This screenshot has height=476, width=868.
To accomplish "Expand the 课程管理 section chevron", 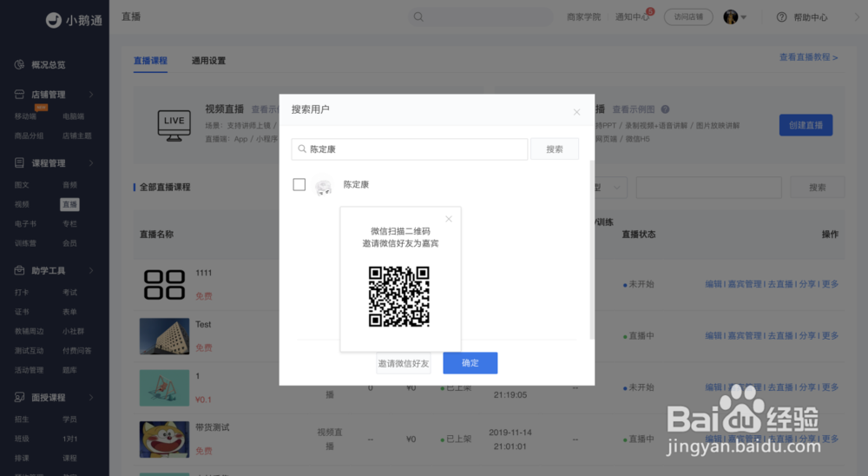I will pyautogui.click(x=91, y=163).
